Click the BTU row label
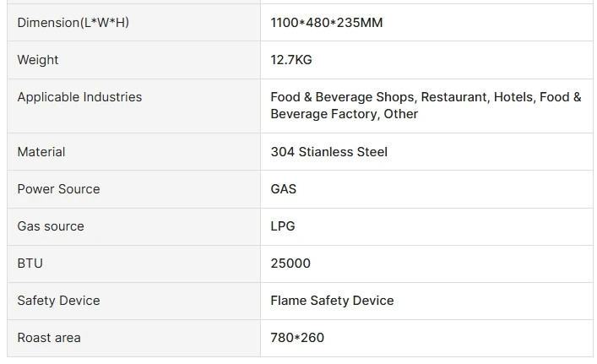Image resolution: width=597 pixels, height=364 pixels. click(x=30, y=263)
